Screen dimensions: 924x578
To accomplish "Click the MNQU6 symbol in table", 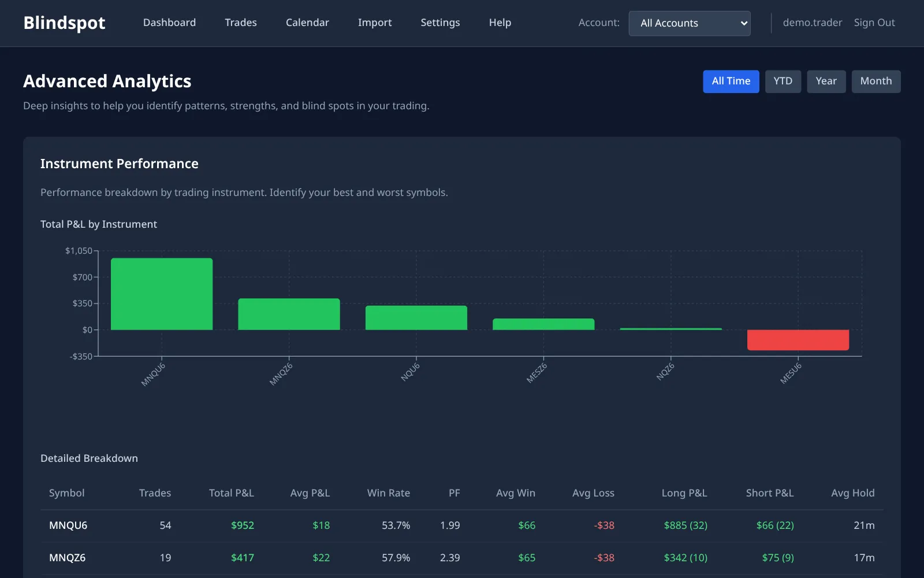I will tap(68, 525).
